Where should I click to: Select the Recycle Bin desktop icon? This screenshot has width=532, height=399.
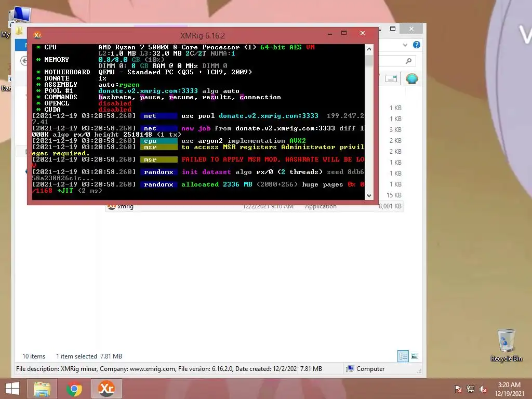[506, 345]
